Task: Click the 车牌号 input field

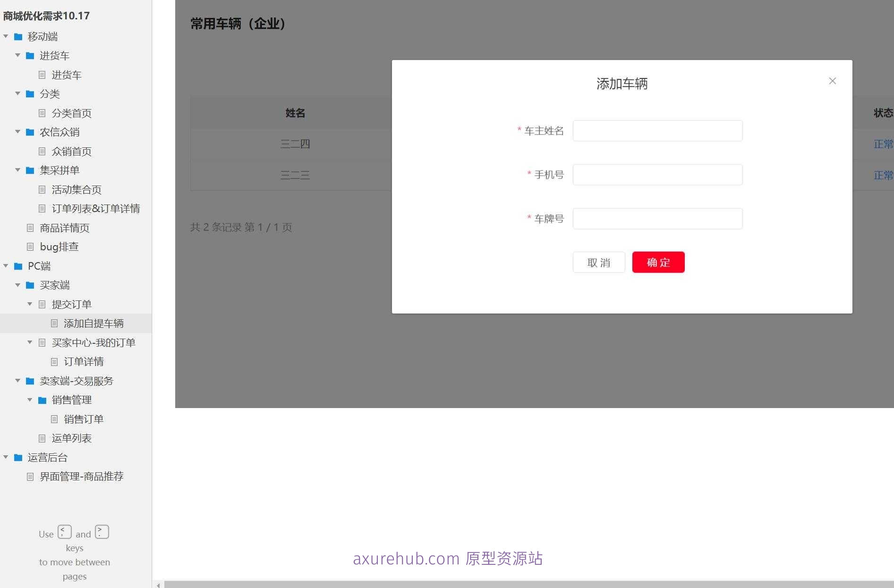Action: point(657,218)
